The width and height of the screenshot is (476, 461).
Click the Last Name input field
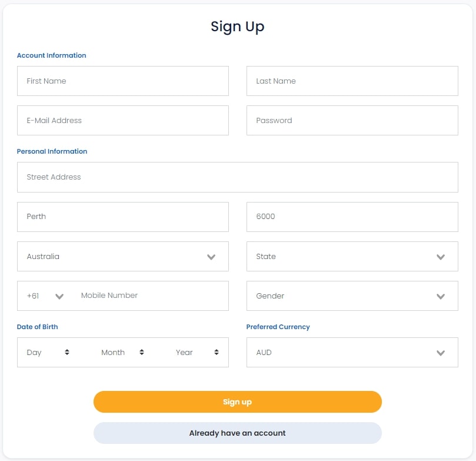point(352,81)
